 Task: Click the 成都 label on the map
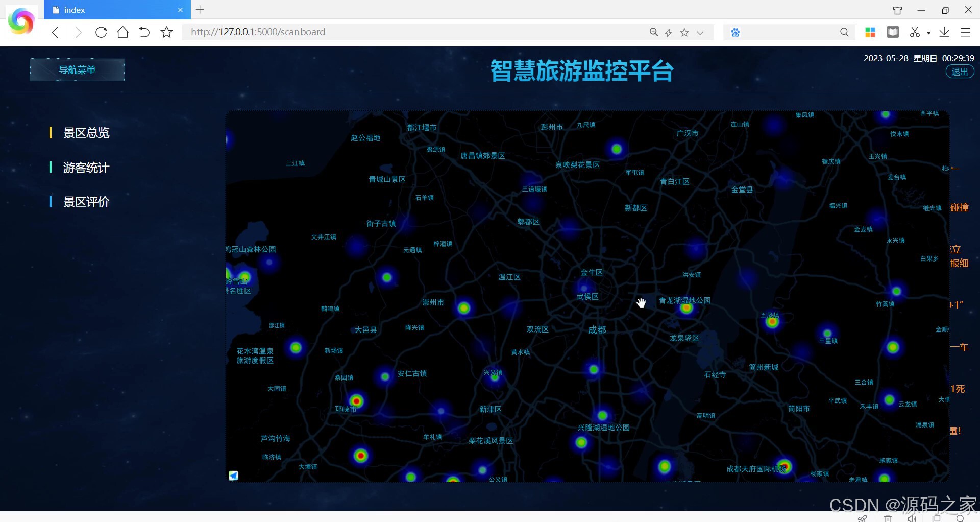(x=597, y=330)
